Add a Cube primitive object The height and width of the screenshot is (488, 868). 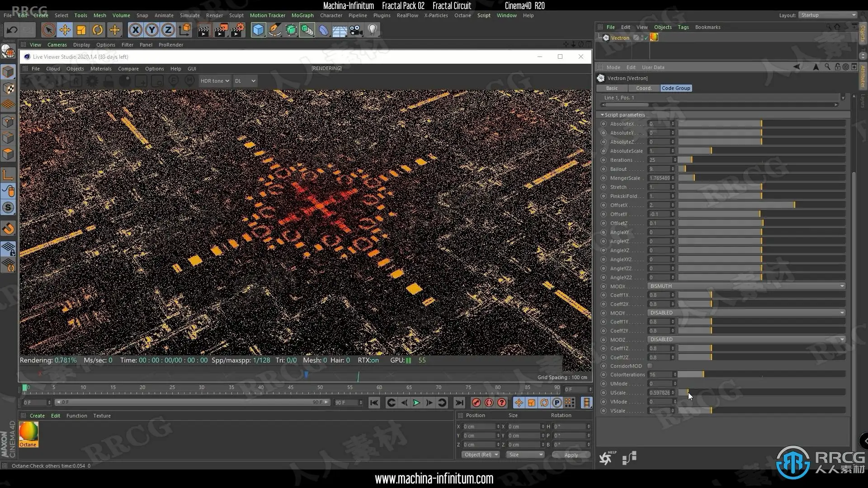(258, 30)
